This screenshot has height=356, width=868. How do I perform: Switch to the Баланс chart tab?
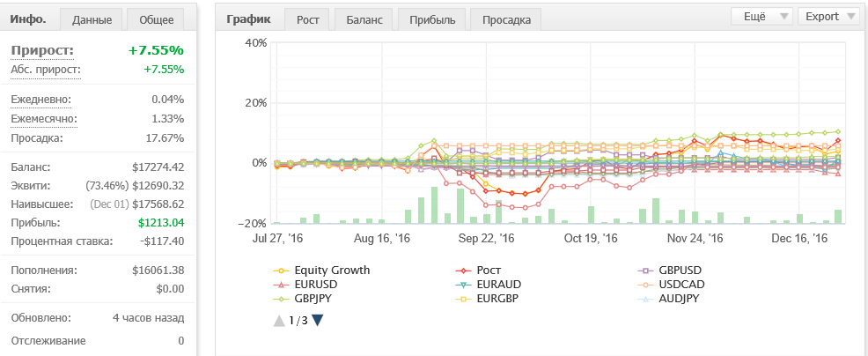click(364, 20)
